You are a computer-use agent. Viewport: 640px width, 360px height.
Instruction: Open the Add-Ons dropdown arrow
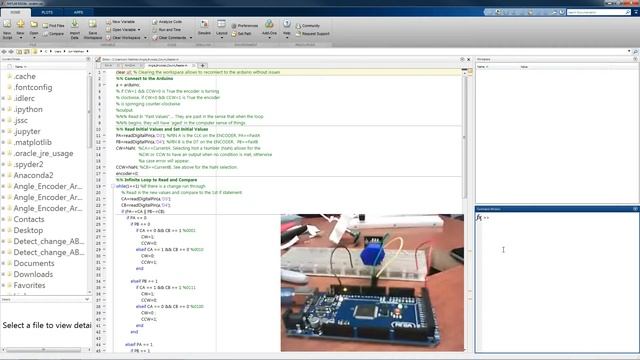pyautogui.click(x=269, y=38)
